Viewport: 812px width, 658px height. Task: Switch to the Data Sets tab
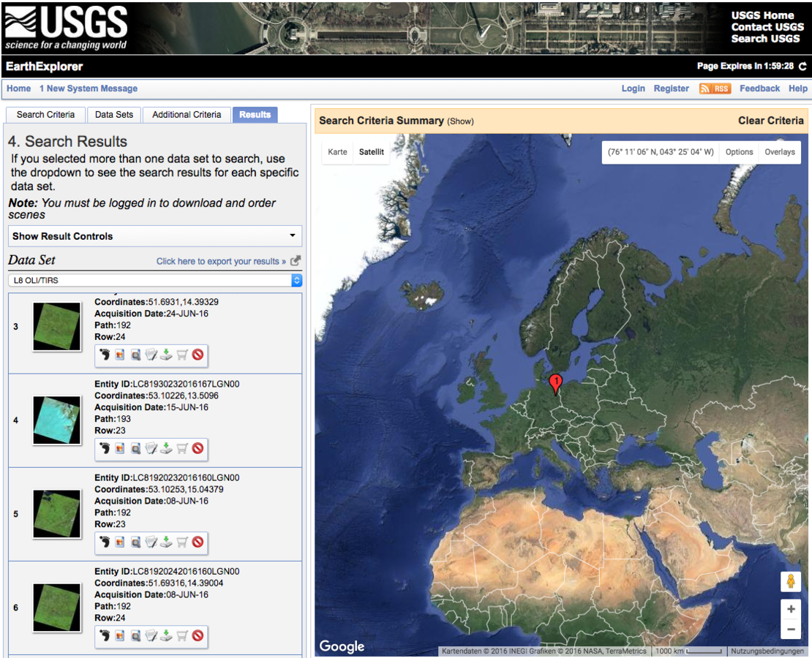pyautogui.click(x=114, y=114)
